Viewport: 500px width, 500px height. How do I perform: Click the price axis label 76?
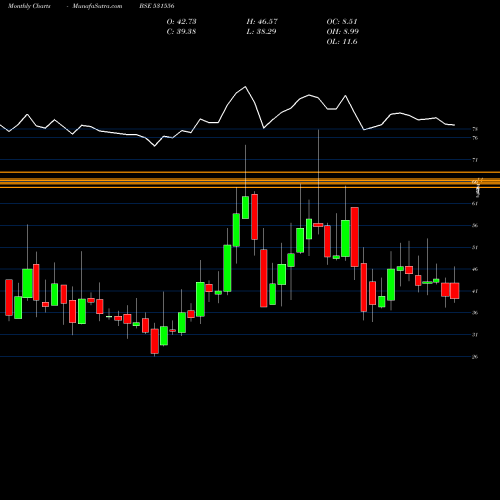(475, 138)
